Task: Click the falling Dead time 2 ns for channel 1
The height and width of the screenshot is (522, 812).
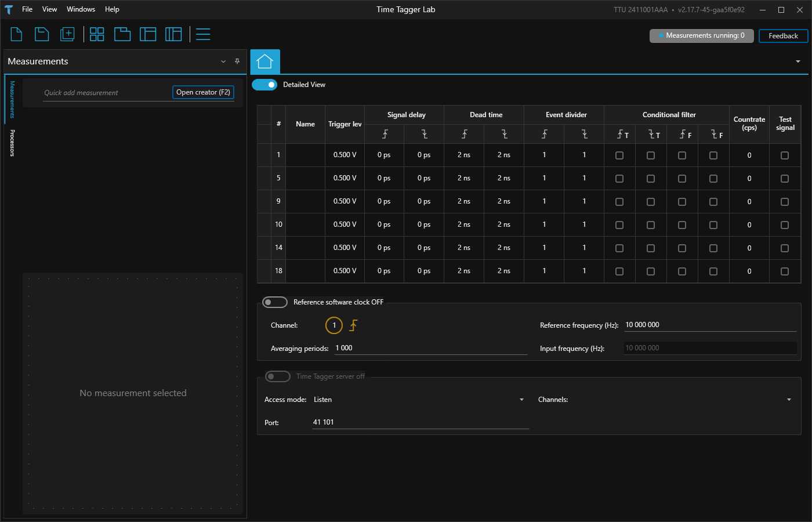Action: pyautogui.click(x=504, y=155)
